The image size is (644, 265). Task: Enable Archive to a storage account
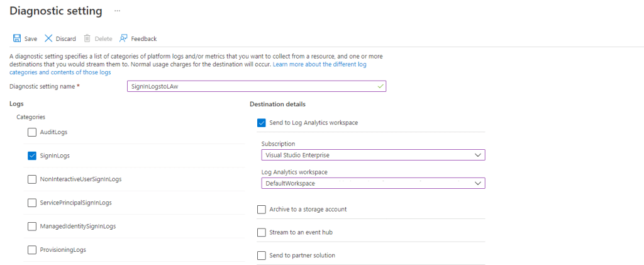[x=262, y=209]
